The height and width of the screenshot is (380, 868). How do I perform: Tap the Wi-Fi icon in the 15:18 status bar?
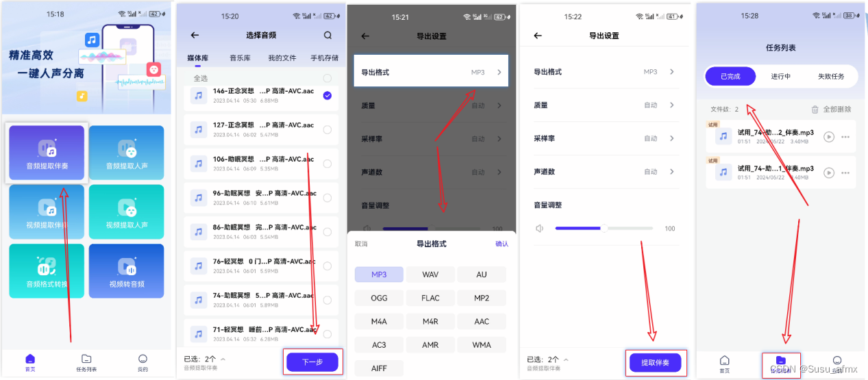pyautogui.click(x=122, y=14)
